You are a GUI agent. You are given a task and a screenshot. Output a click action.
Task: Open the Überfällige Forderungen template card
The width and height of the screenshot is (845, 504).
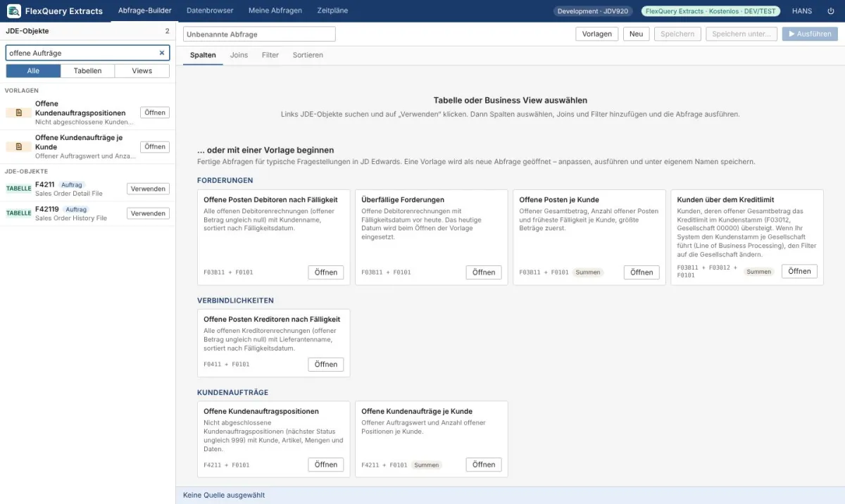pos(484,272)
